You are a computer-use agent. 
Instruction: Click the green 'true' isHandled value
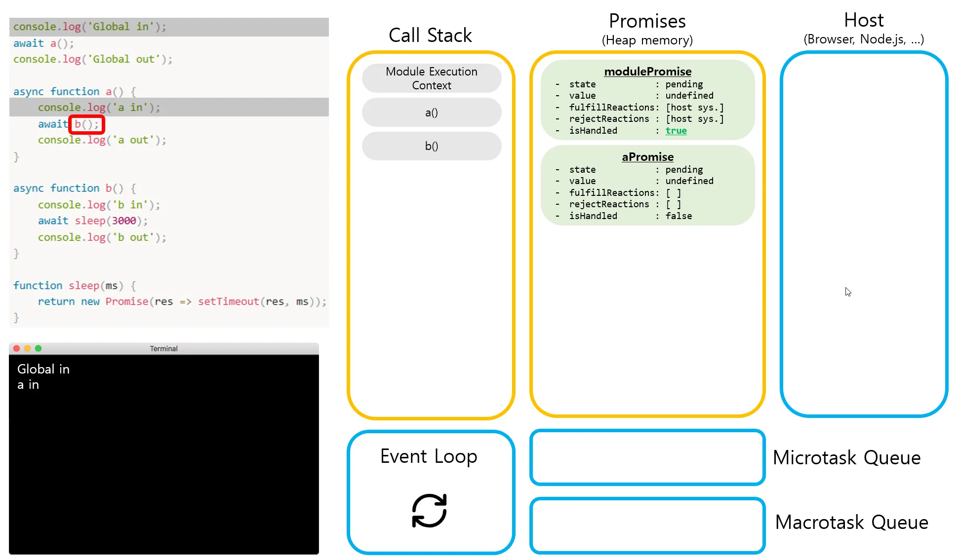676,131
